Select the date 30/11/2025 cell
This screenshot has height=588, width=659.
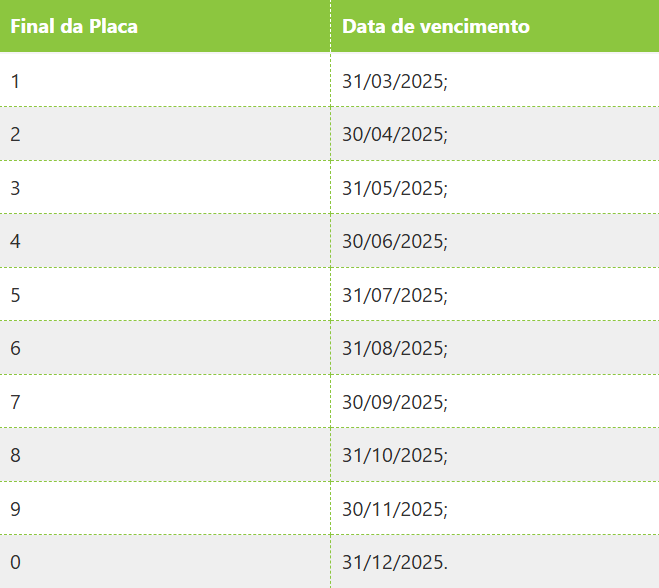495,509
